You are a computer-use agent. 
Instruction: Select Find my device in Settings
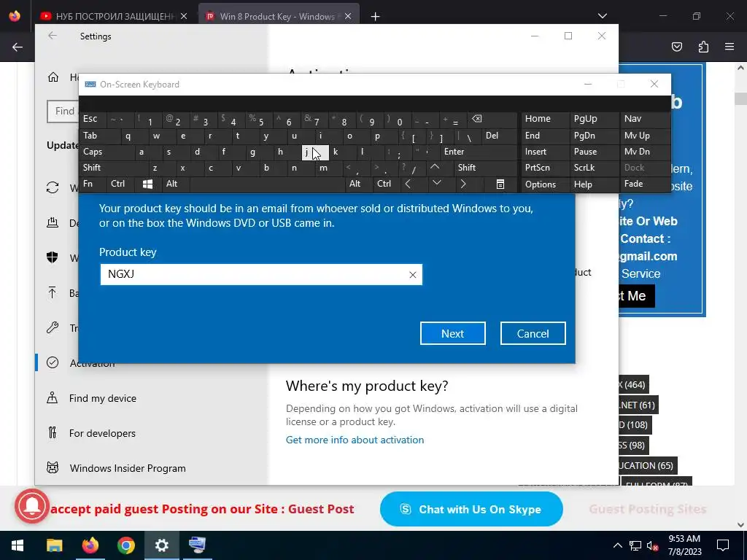pos(102,398)
